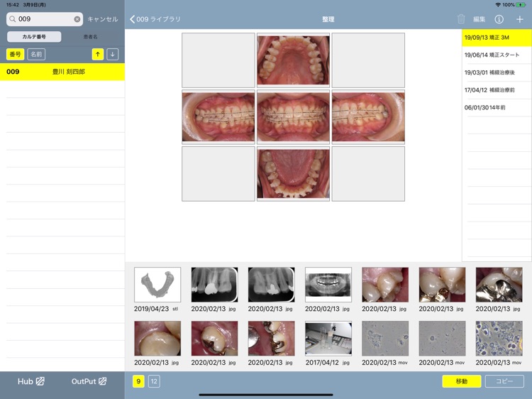Open the 2017/04/12 jpg thumbnail
The height and width of the screenshot is (399, 532).
(x=328, y=339)
